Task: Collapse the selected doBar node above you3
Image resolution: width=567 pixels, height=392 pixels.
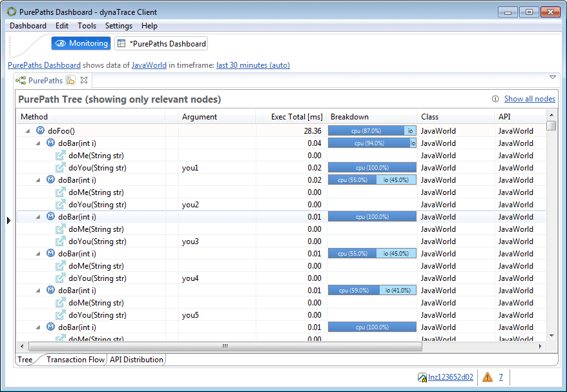Action: 38,217
